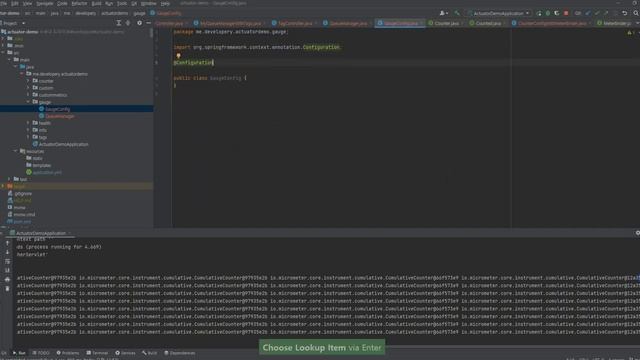Click the Git Commit checkmark icon
640x360 pixels.
(597, 13)
